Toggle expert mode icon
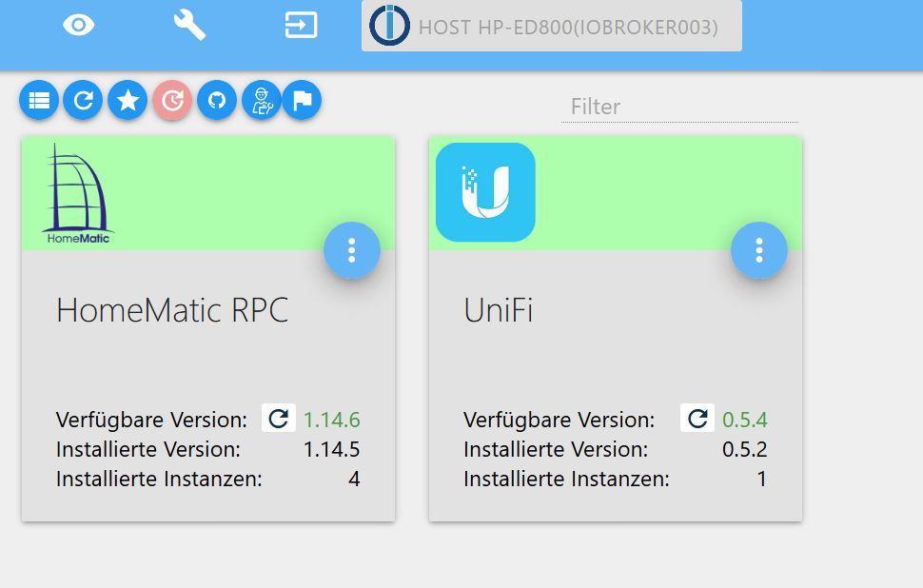The width and height of the screenshot is (923, 588). 262,100
